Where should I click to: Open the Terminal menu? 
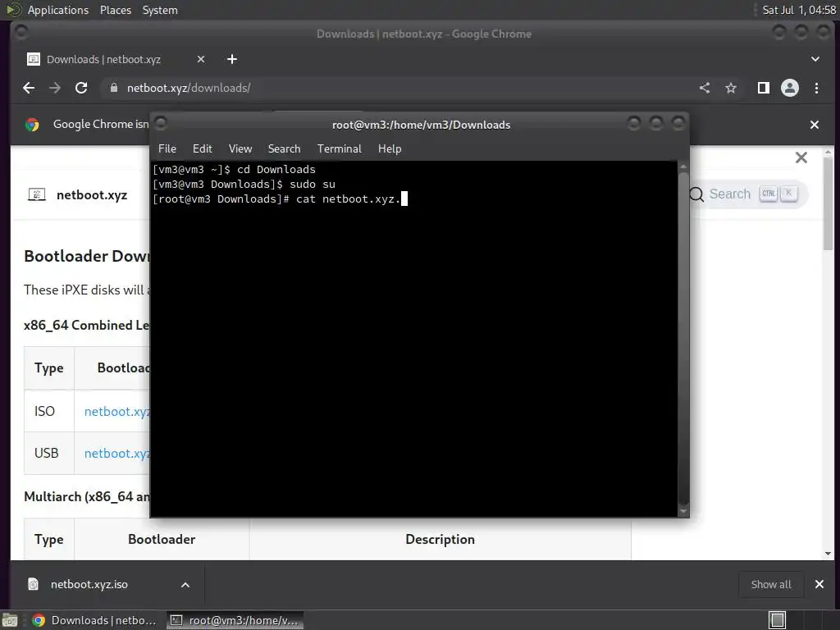click(339, 149)
